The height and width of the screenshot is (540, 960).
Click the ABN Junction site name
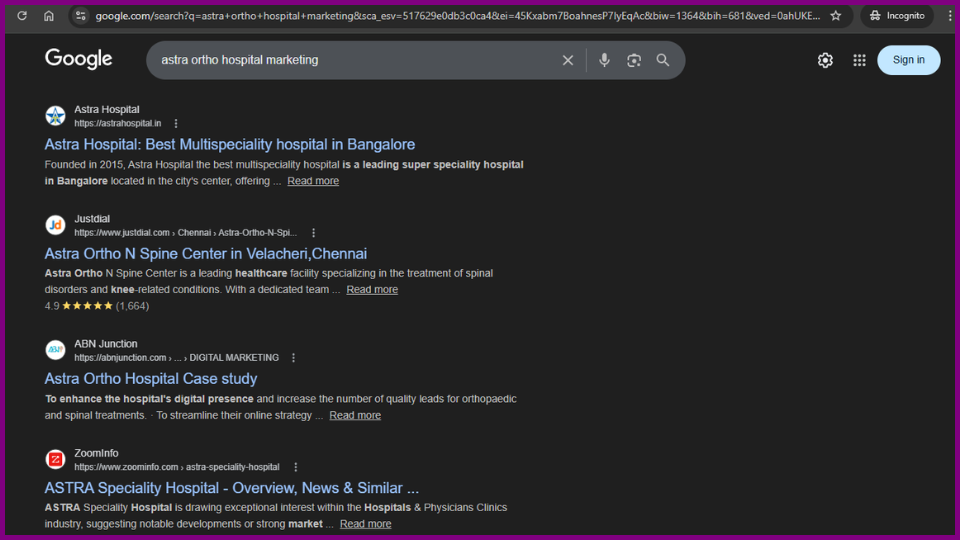coord(105,344)
